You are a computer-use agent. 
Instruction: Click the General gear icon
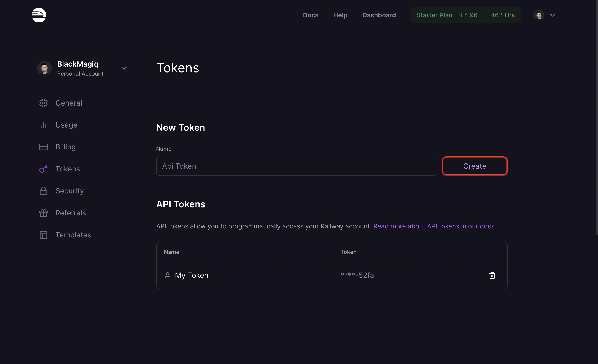point(43,103)
